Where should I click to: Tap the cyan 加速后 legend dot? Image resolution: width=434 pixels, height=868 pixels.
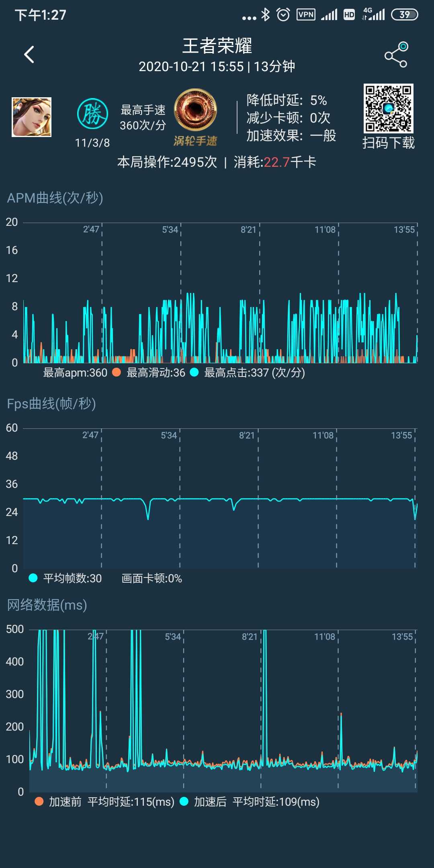[x=184, y=801]
